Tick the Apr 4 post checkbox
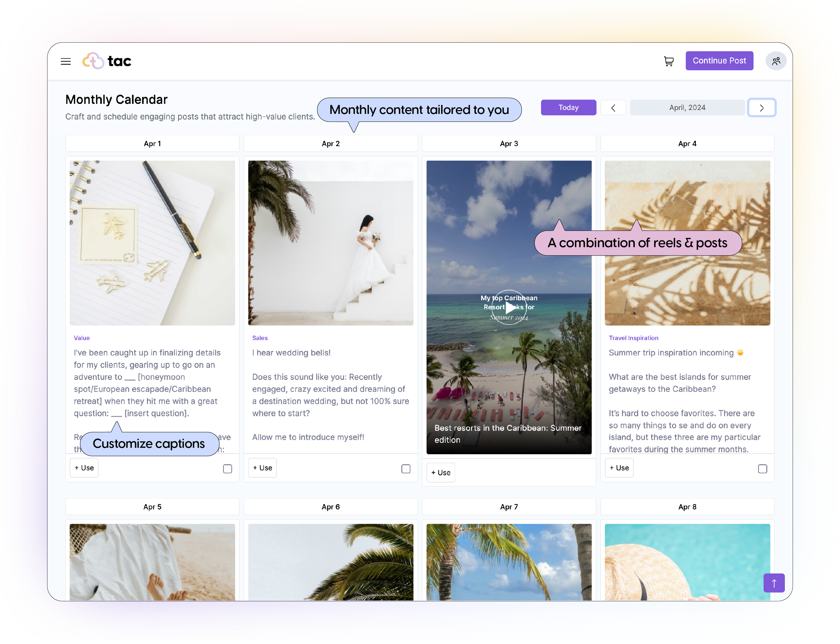Viewport: 840px width, 644px height. (762, 468)
